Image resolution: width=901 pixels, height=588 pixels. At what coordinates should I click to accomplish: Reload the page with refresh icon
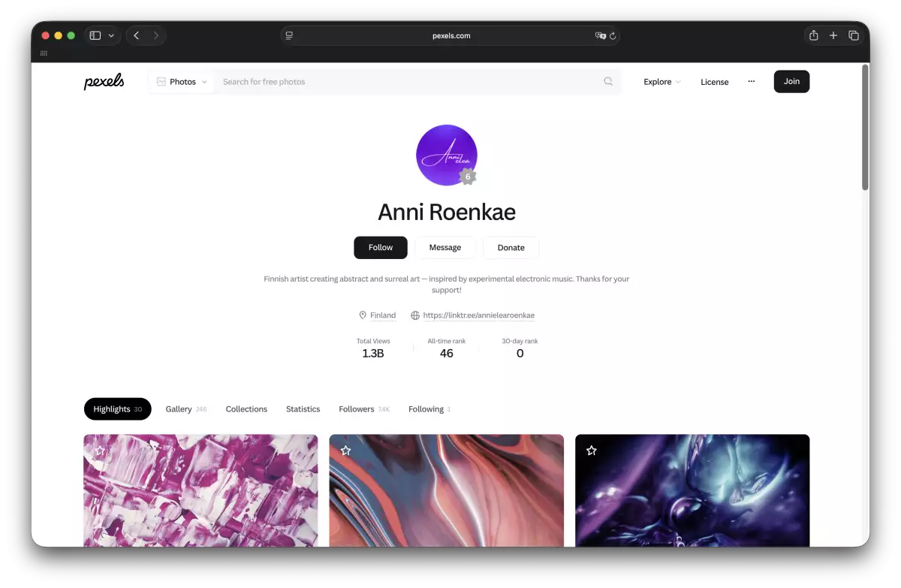(x=613, y=35)
